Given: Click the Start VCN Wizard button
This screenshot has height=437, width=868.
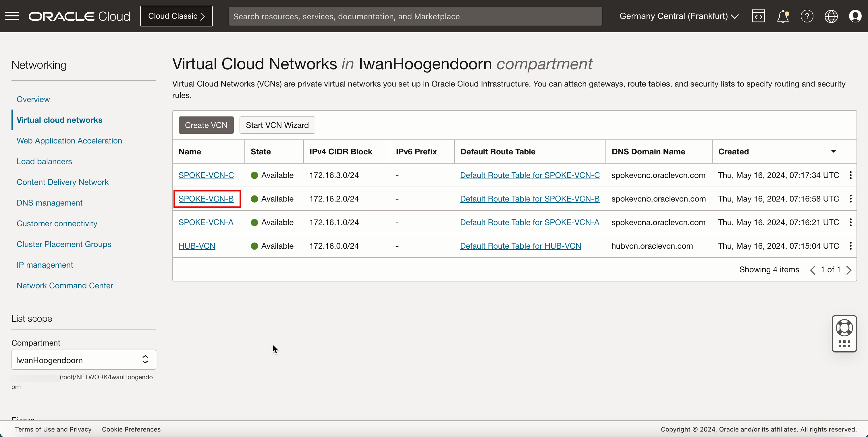Looking at the screenshot, I should click(x=277, y=125).
